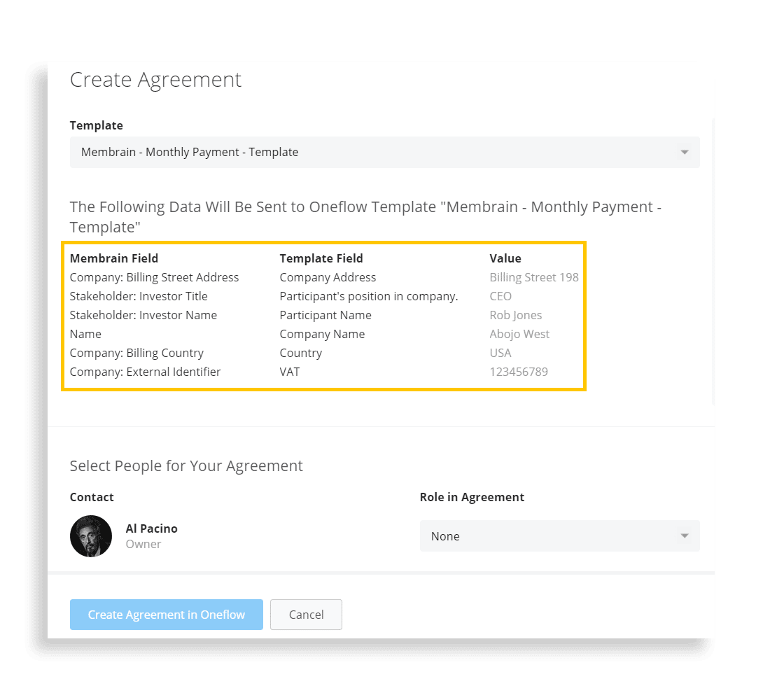Click 'VAT' template field
The width and height of the screenshot is (770, 700).
pyautogui.click(x=290, y=372)
